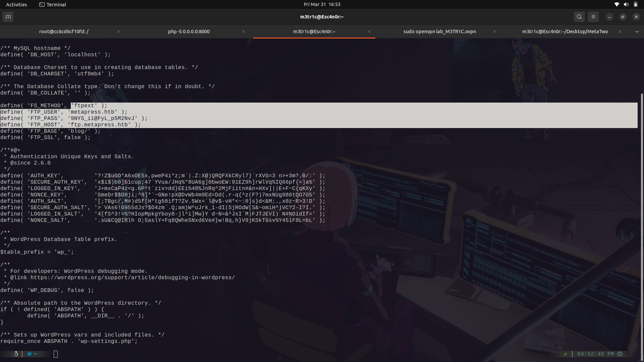Click the date and time in the top bar
Viewport: 644px width, 362px height.
(x=322, y=4)
